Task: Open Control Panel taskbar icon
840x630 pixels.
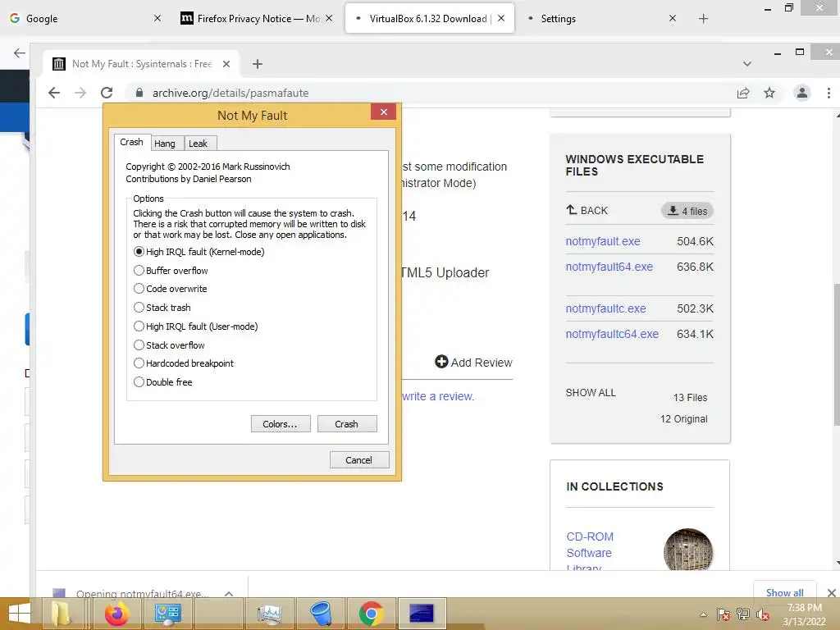Action: pos(167,614)
